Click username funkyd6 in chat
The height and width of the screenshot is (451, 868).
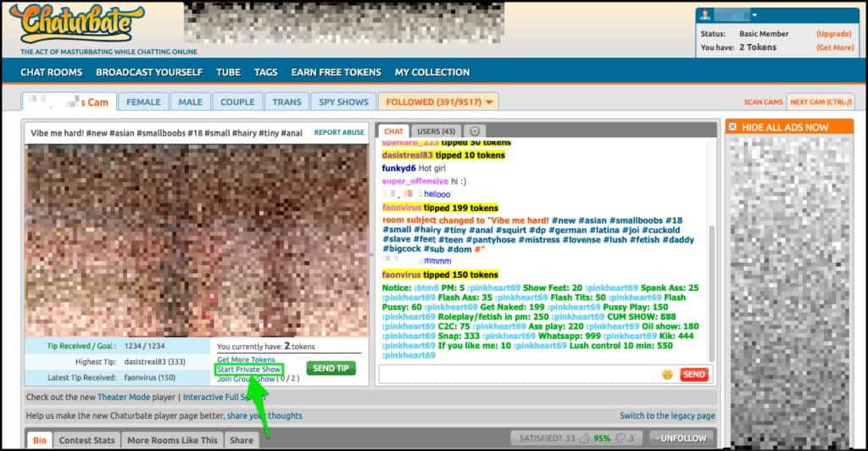pyautogui.click(x=398, y=168)
